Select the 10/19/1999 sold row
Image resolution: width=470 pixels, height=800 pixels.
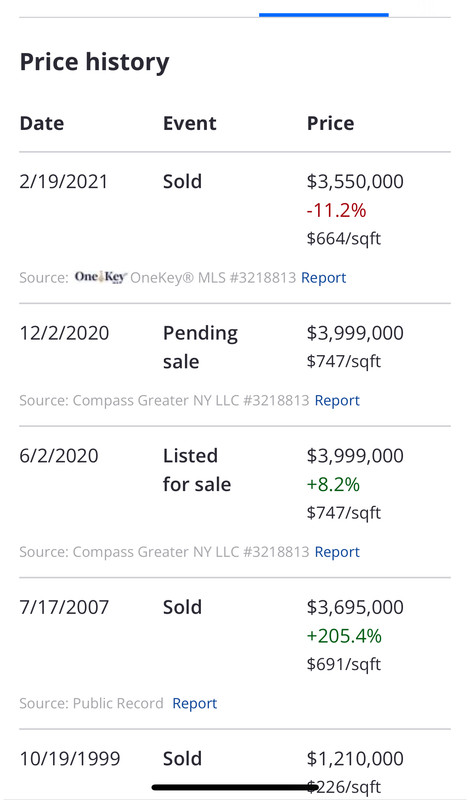point(235,765)
